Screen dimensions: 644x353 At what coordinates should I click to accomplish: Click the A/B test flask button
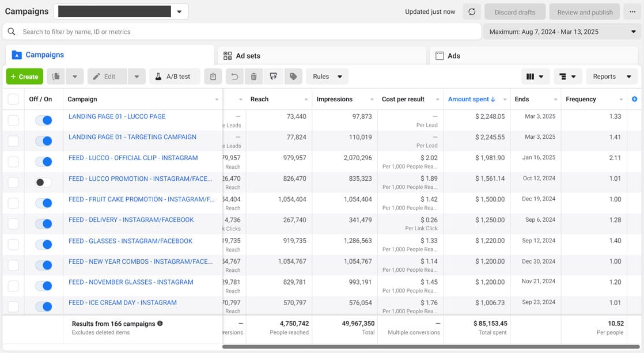pyautogui.click(x=175, y=77)
